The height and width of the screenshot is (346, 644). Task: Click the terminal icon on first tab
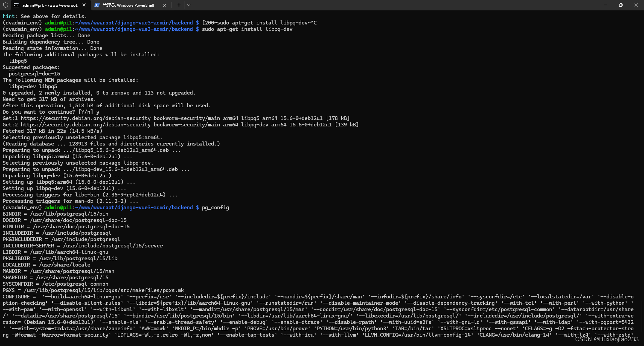coord(16,5)
